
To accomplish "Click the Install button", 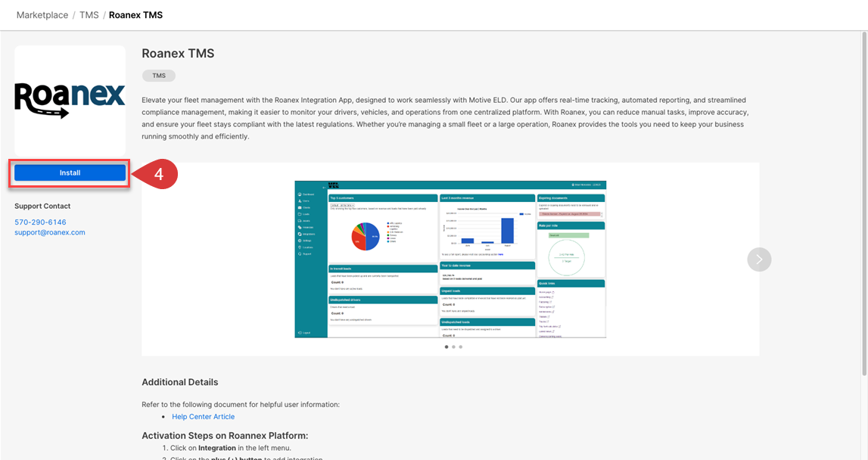I will point(70,172).
